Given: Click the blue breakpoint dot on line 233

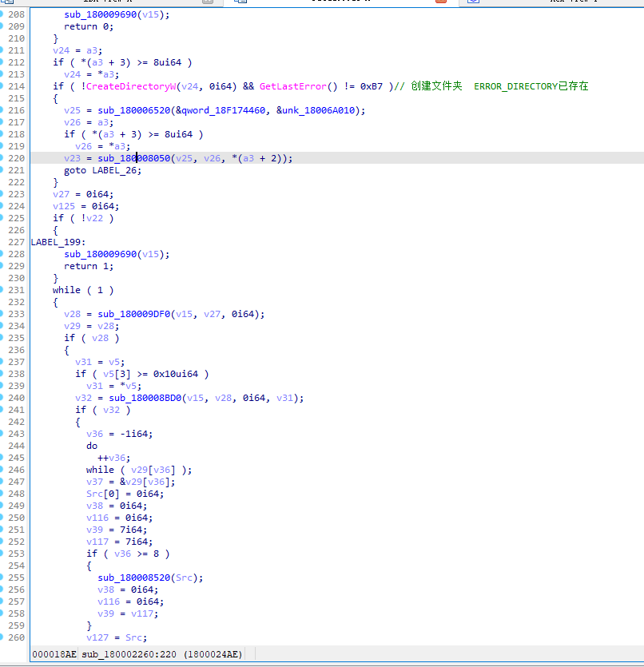Looking at the screenshot, I should pyautogui.click(x=2, y=313).
